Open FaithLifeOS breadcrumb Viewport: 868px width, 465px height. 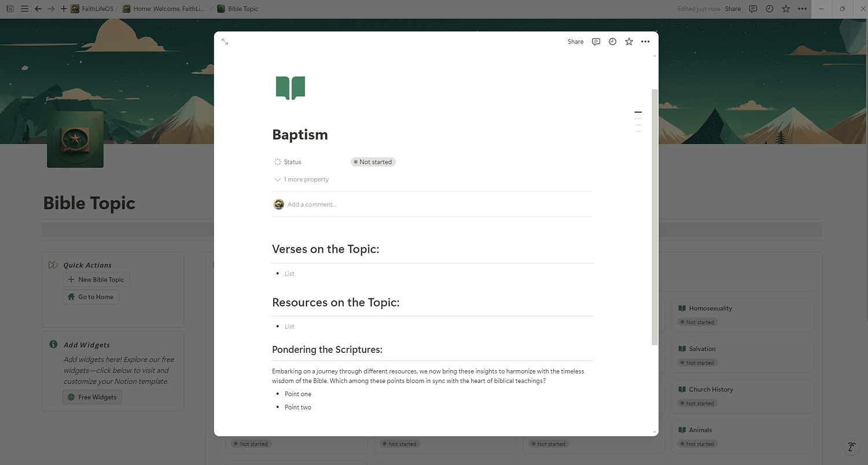[92, 9]
